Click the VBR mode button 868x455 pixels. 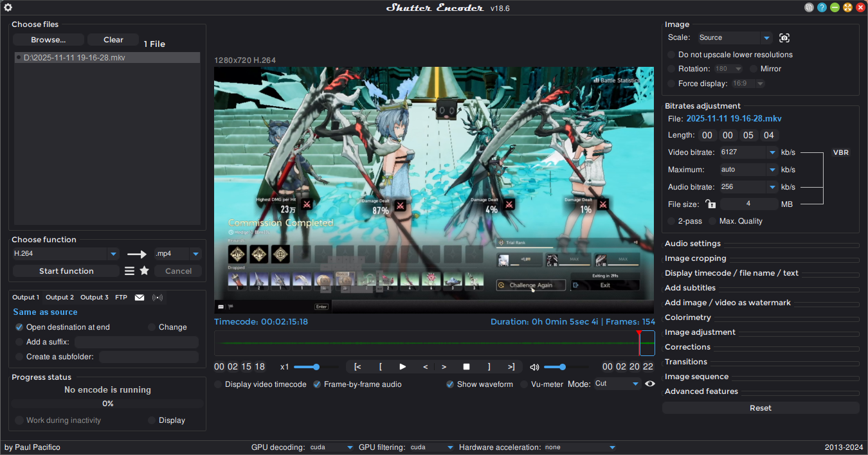tap(841, 152)
